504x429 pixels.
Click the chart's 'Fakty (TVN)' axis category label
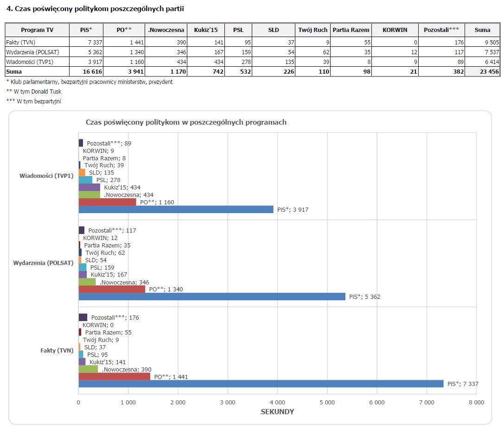pyautogui.click(x=57, y=350)
